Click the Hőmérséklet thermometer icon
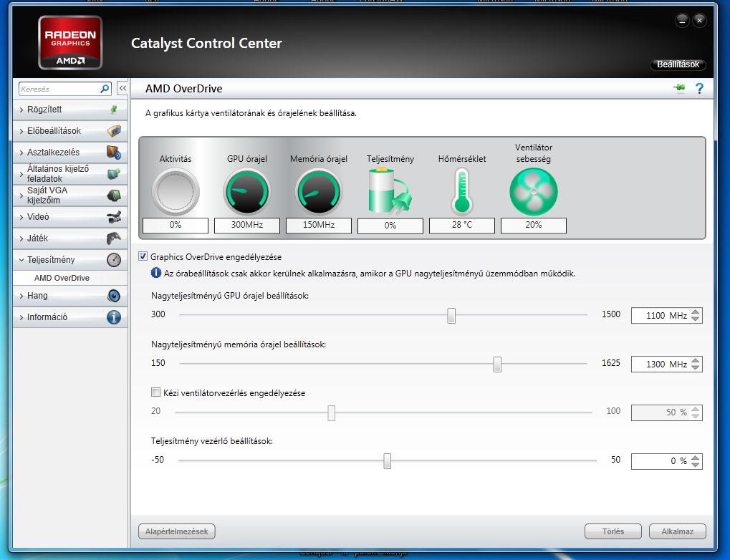 point(462,191)
